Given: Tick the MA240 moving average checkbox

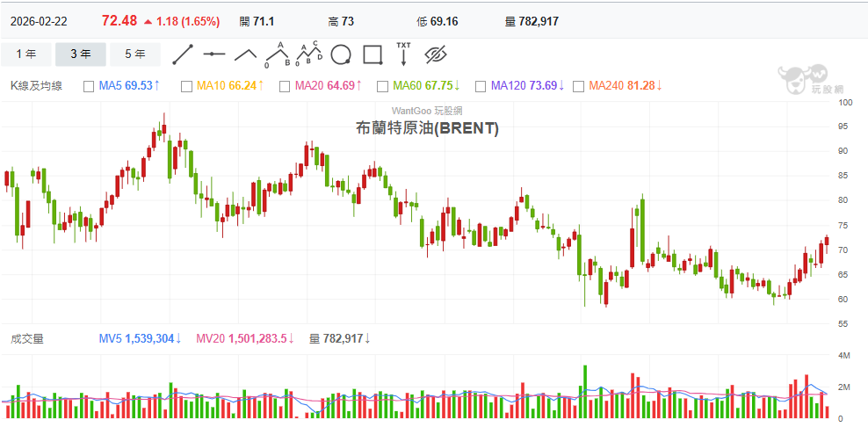Looking at the screenshot, I should [578, 86].
